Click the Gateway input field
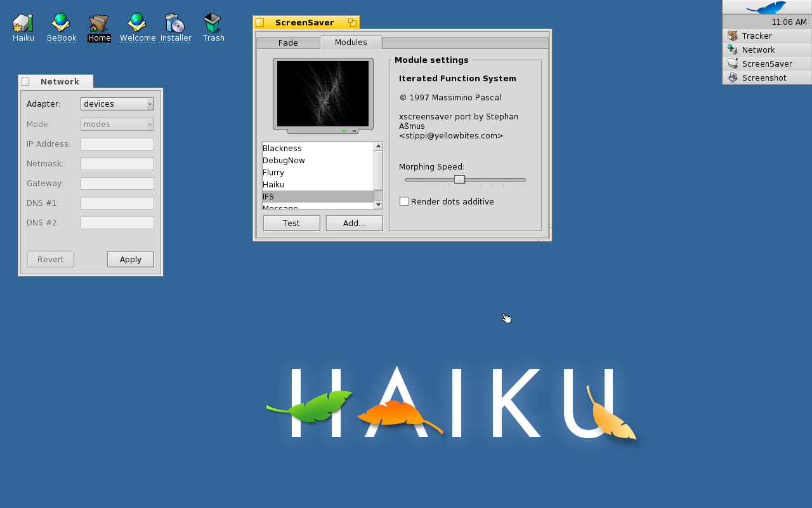Screen dimensions: 812x508 coord(117,184)
